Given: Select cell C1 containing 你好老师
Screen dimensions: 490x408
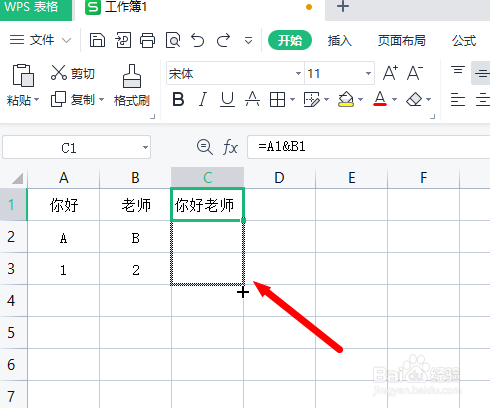Looking at the screenshot, I should pyautogui.click(x=207, y=205).
